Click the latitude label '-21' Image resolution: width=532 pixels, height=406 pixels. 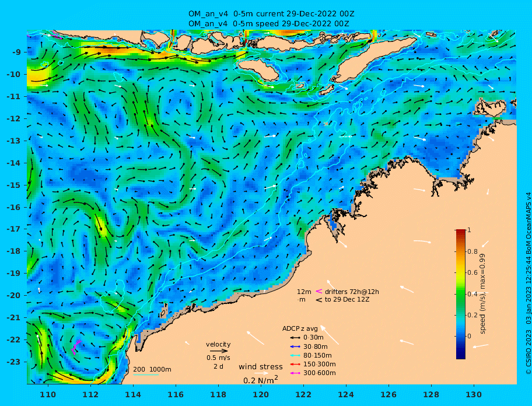click(13, 317)
